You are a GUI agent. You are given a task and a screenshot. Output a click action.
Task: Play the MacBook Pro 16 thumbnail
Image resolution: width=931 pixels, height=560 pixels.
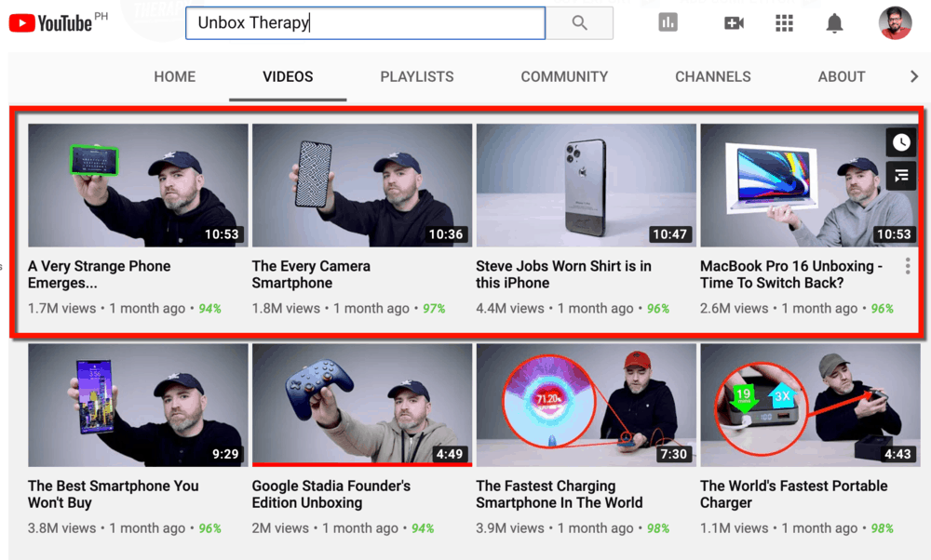click(809, 185)
